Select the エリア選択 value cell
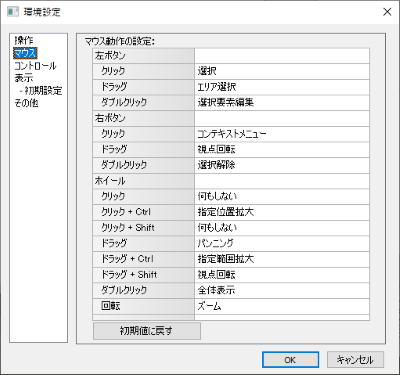The width and height of the screenshot is (400, 375). click(282, 87)
